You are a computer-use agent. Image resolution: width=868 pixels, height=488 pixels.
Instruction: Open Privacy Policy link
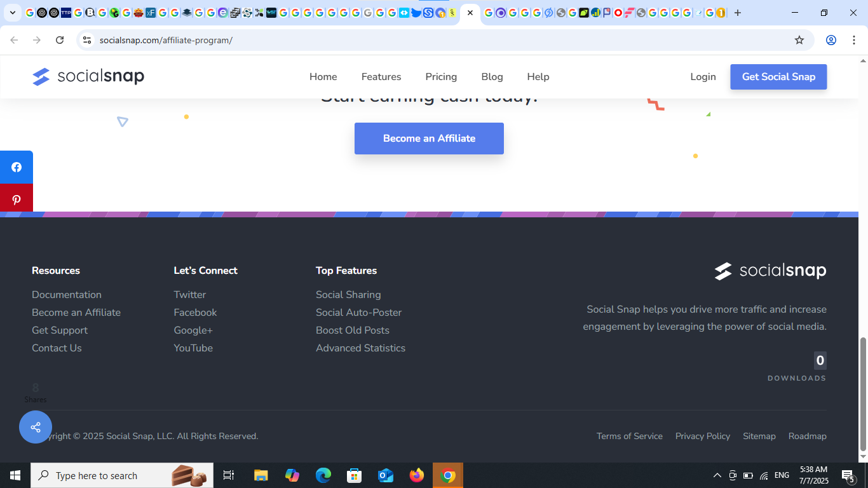coord(703,436)
